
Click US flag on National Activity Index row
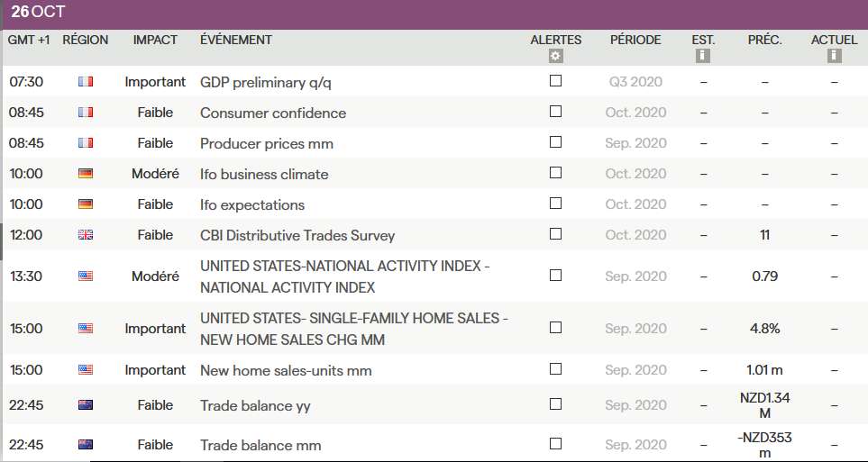86,276
